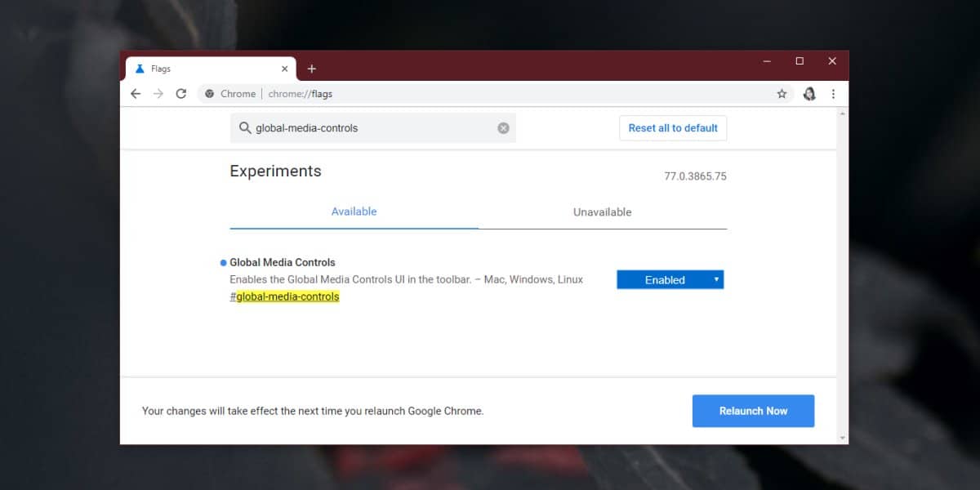Clear the flags search with X icon
Image resolution: width=980 pixels, height=490 pixels.
pos(503,128)
